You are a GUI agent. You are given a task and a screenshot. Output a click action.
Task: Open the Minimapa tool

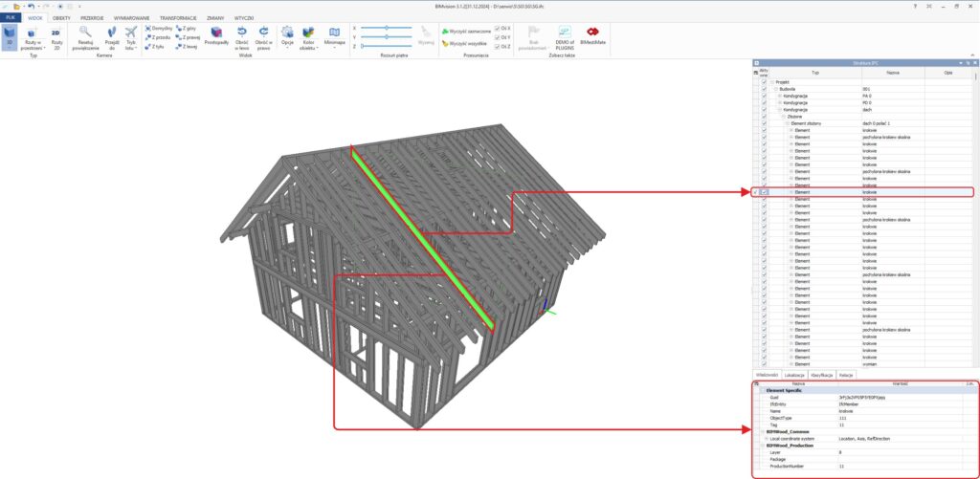pos(334,38)
